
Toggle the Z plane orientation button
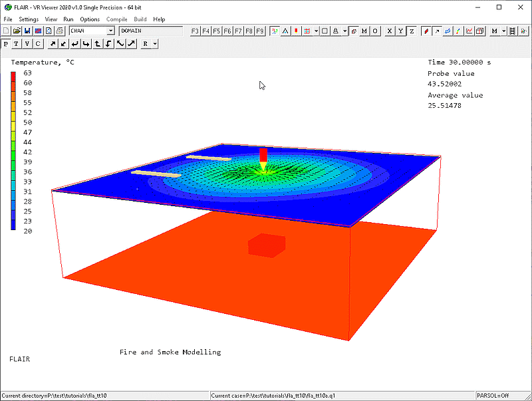pyautogui.click(x=411, y=31)
